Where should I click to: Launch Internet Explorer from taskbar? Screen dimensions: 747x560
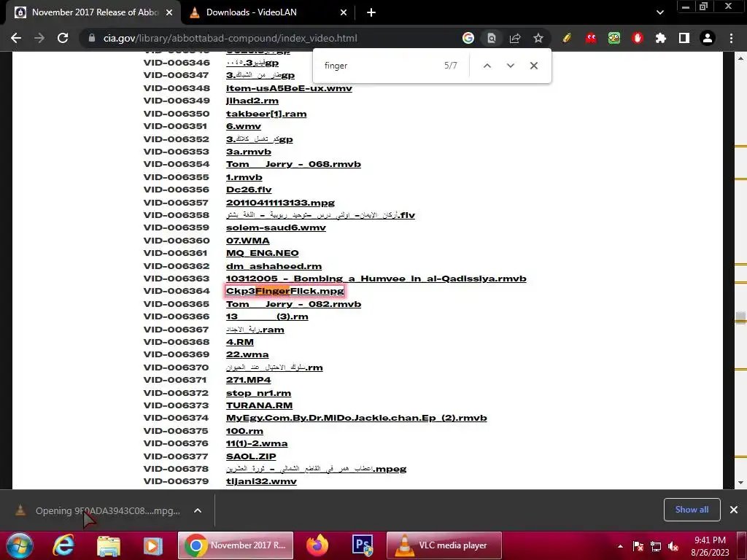tap(63, 545)
